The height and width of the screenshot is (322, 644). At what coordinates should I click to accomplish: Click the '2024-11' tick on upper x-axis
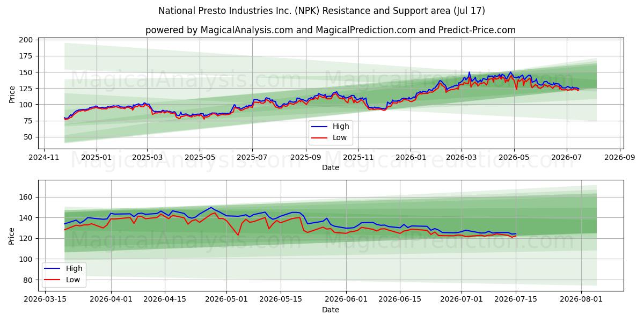click(x=44, y=158)
